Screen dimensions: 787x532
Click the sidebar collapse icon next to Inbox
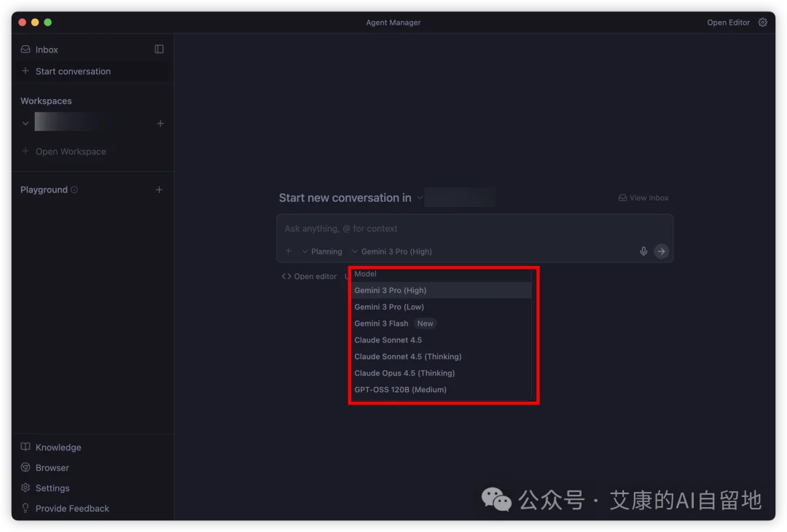[x=159, y=49]
